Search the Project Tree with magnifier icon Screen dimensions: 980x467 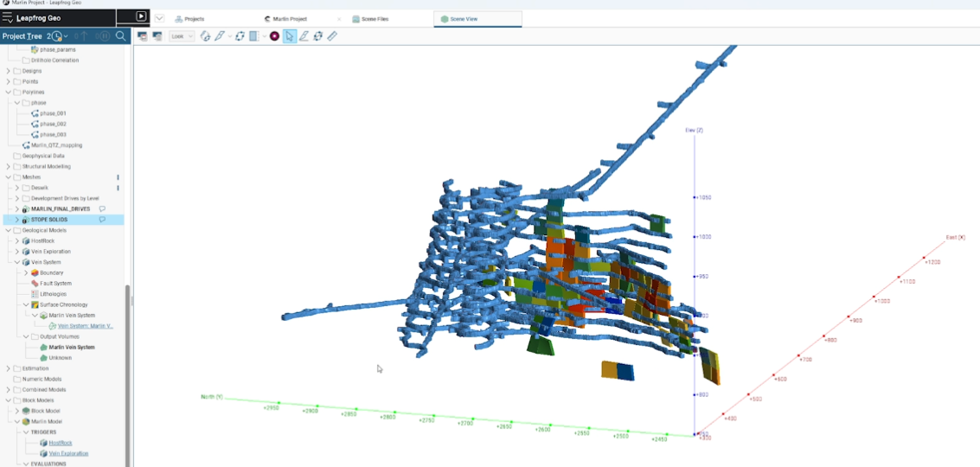[x=121, y=36]
